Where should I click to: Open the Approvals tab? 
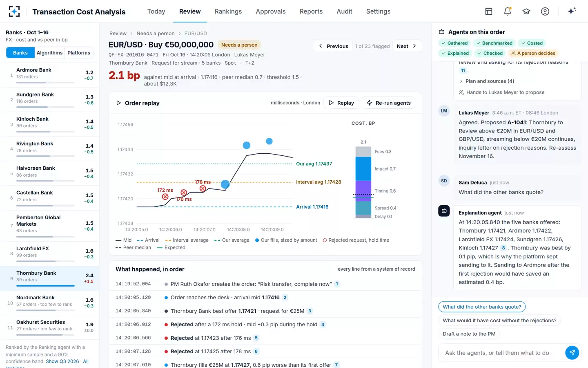(271, 11)
